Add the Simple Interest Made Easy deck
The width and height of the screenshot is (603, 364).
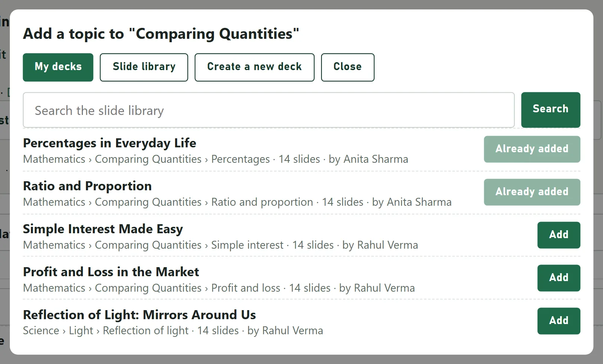[x=559, y=235]
